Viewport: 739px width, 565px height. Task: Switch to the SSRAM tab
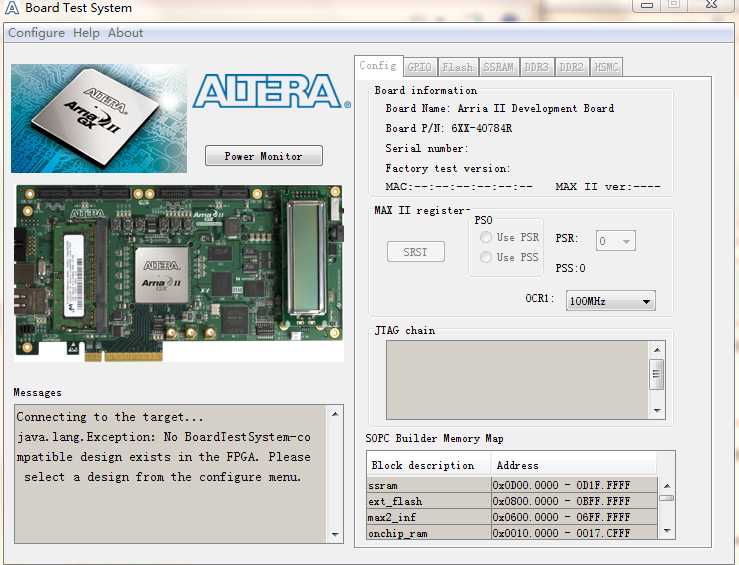click(498, 67)
